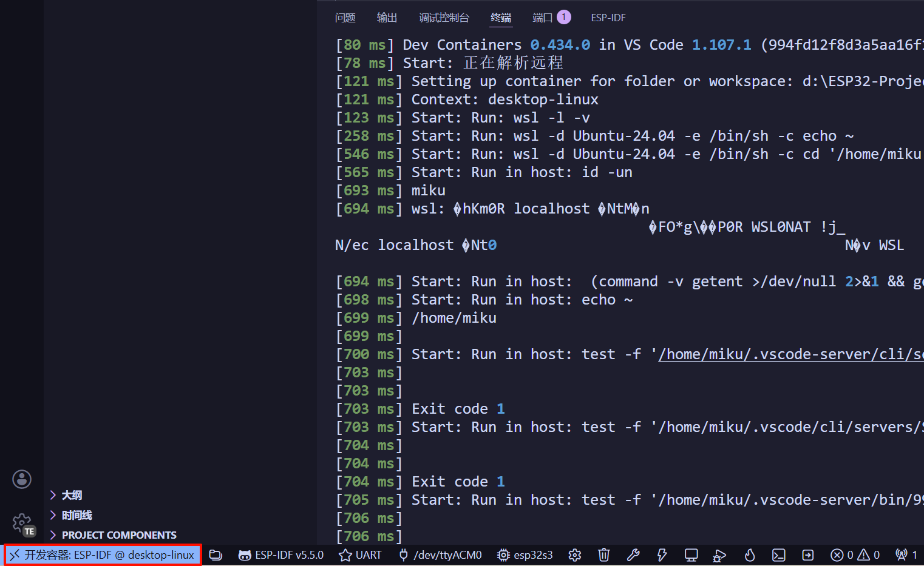The width and height of the screenshot is (924, 566).
Task: Open SDK Configuration Editor gear icon
Action: pos(575,555)
